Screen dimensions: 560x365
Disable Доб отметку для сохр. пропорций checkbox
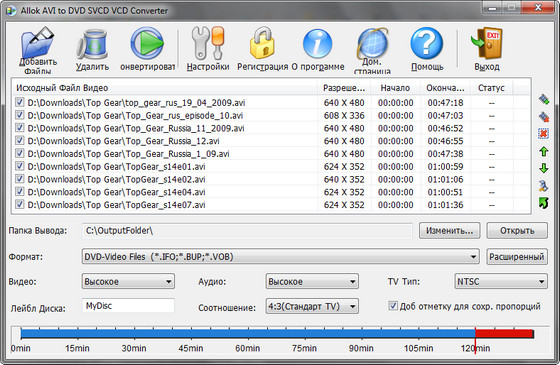(392, 306)
